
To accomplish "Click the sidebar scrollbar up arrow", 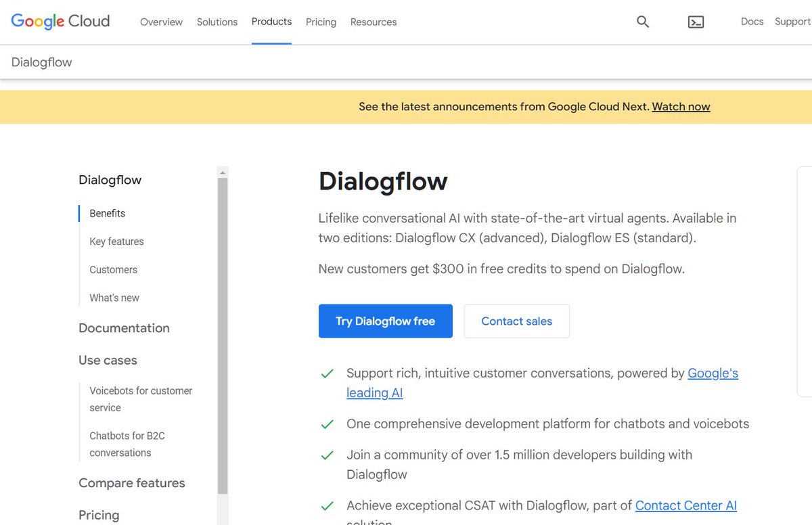I will [223, 173].
